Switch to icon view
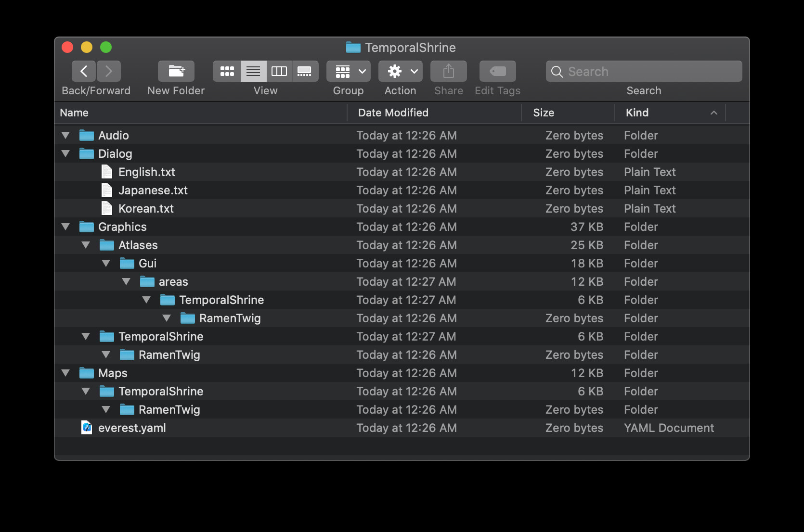 pos(227,71)
